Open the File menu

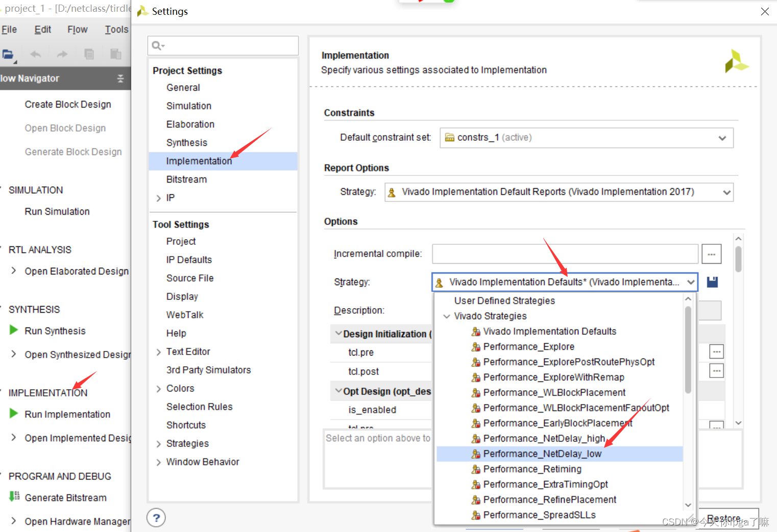[9, 30]
